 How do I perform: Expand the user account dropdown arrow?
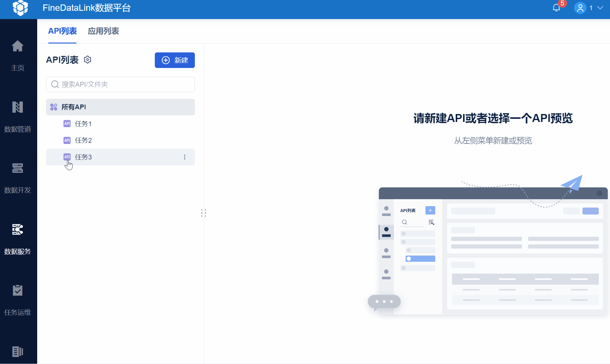pyautogui.click(x=600, y=8)
